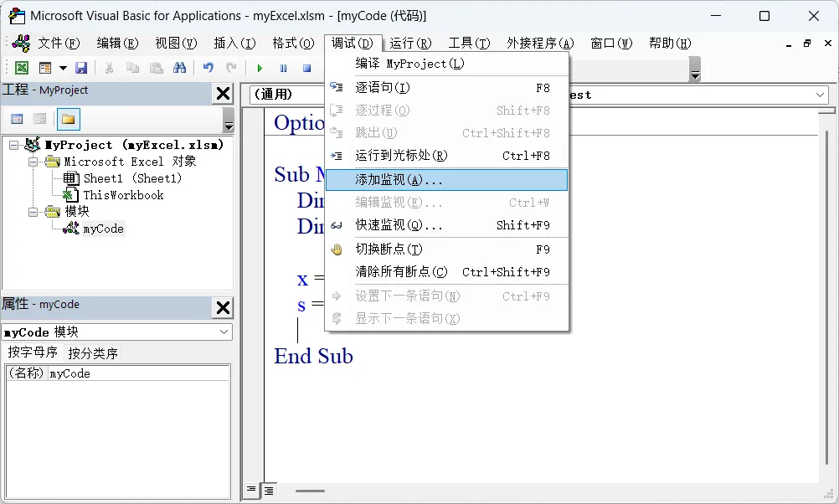Close the open 调试(D) menu
This screenshot has height=504, width=839.
(x=352, y=43)
